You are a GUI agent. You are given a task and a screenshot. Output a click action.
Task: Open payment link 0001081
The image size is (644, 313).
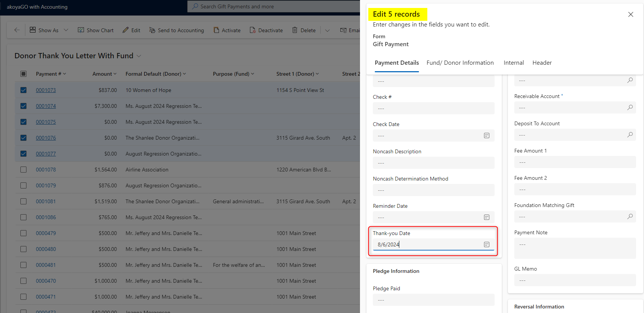(46, 201)
